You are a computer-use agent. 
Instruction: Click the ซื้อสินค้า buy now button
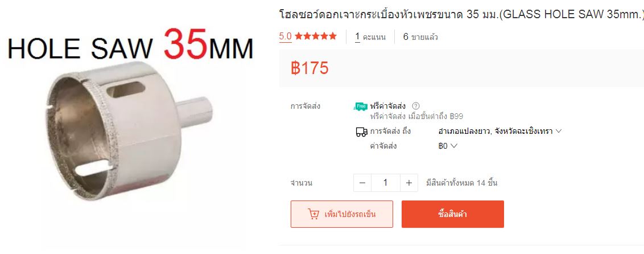coord(453,214)
